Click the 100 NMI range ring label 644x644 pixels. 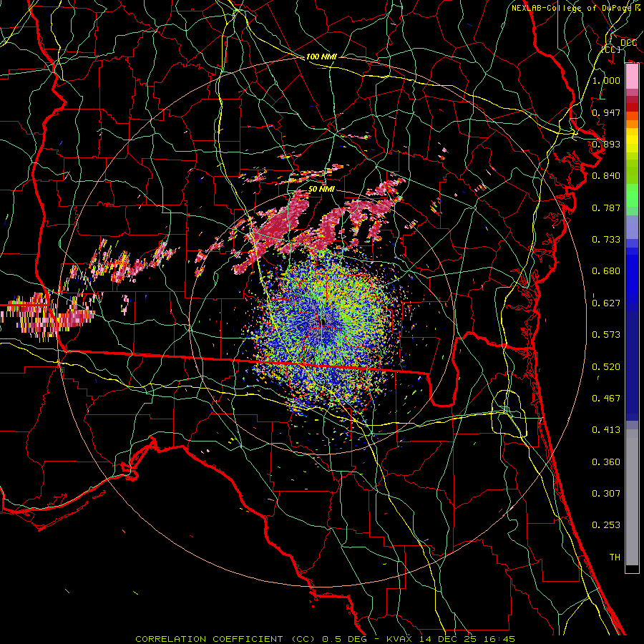pyautogui.click(x=321, y=57)
